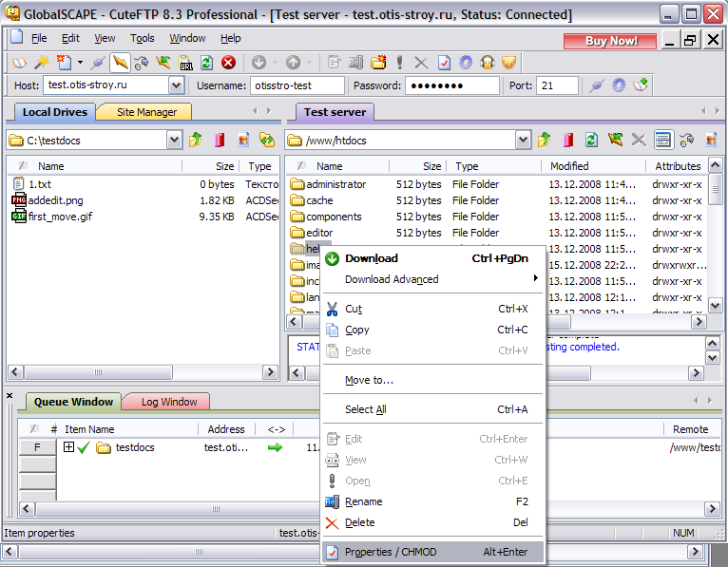Select the Test server tab
Image resolution: width=728 pixels, height=567 pixels.
(335, 112)
